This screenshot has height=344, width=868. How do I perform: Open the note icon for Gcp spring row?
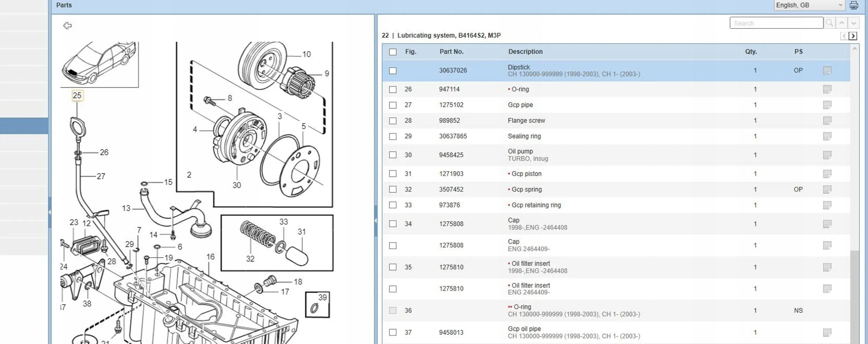point(827,189)
